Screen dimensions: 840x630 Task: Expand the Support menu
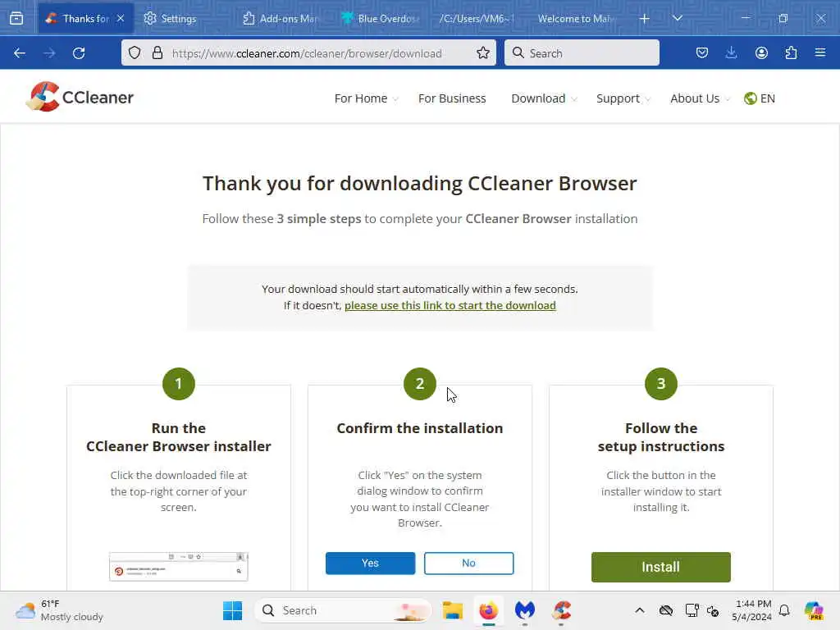click(x=623, y=98)
